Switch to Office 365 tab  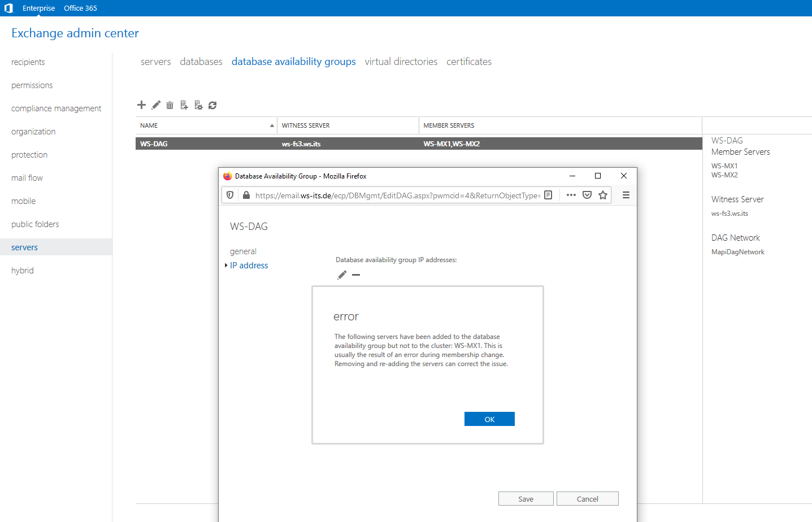pos(80,8)
